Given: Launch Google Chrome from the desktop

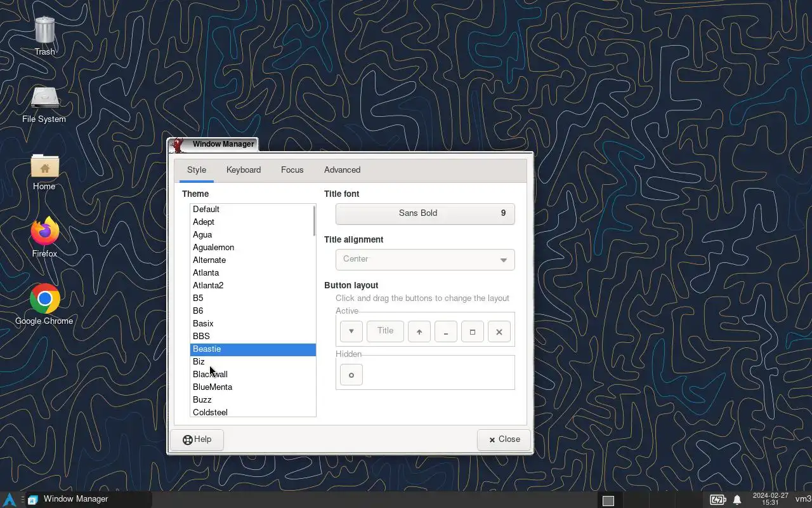Looking at the screenshot, I should tap(44, 305).
